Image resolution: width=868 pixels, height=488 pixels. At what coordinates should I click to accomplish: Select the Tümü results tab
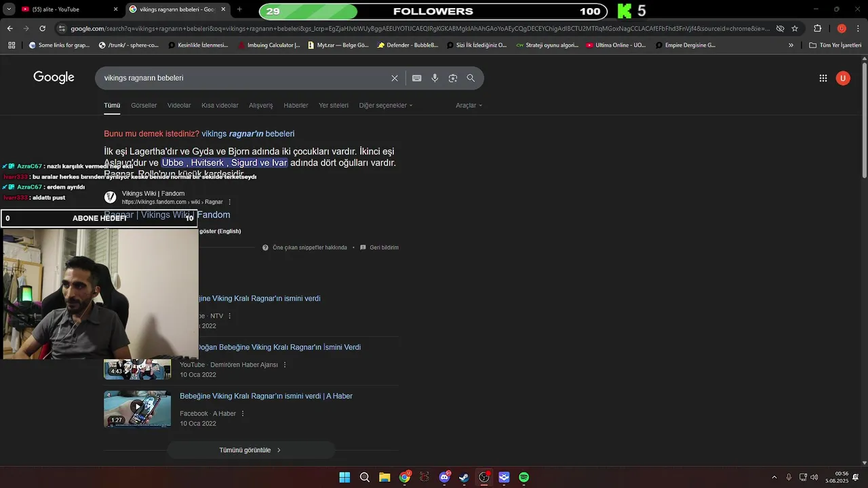pos(112,106)
